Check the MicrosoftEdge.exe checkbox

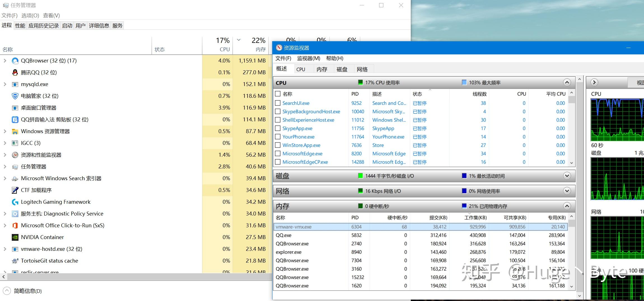tap(278, 153)
